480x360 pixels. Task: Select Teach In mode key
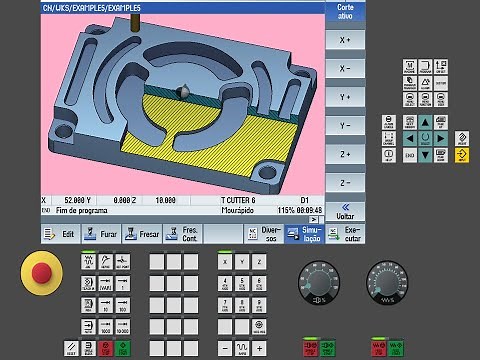tap(88, 283)
